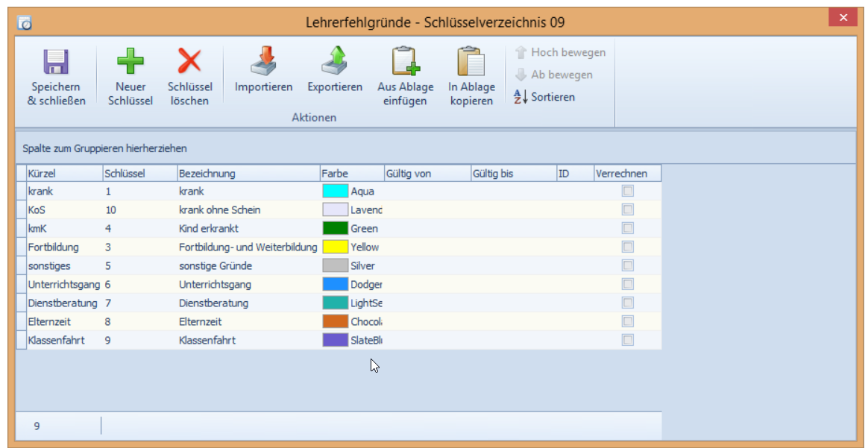The width and height of the screenshot is (868, 448).
Task: Select the 'Kind erkrankt' cell
Action: click(x=248, y=228)
